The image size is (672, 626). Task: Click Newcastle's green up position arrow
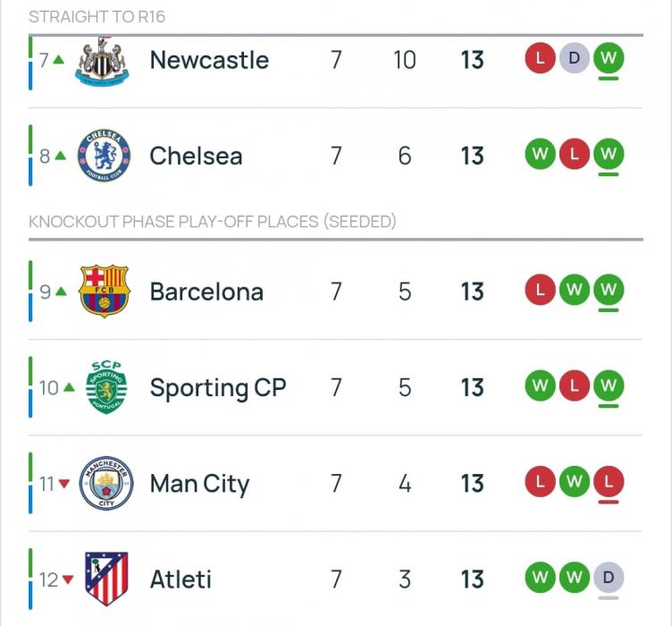coord(58,60)
